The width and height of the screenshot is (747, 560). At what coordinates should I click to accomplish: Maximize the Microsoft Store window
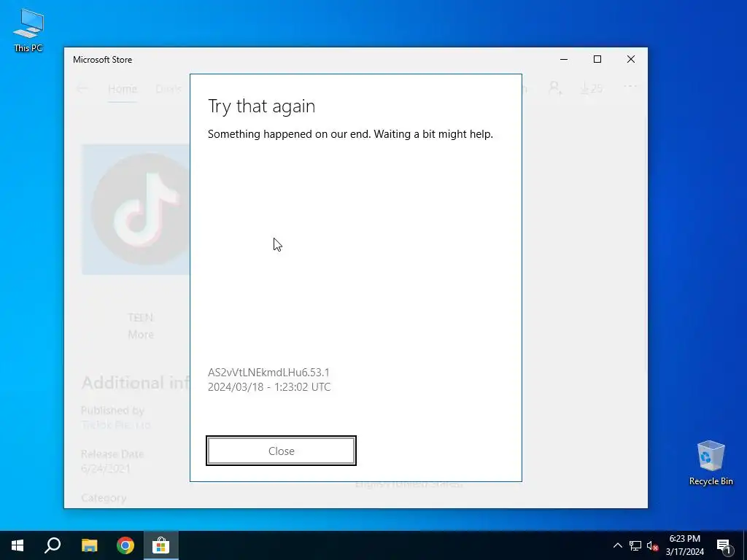point(597,59)
